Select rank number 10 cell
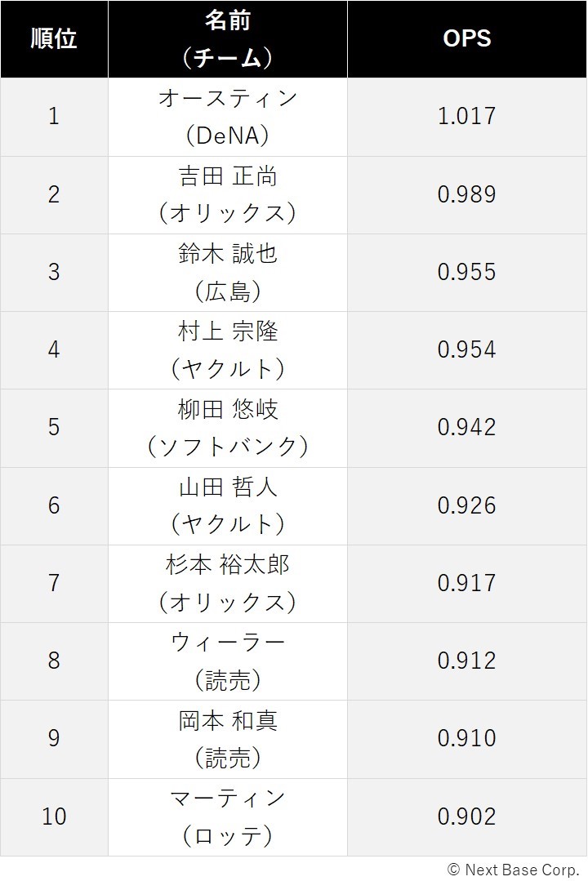 (54, 817)
